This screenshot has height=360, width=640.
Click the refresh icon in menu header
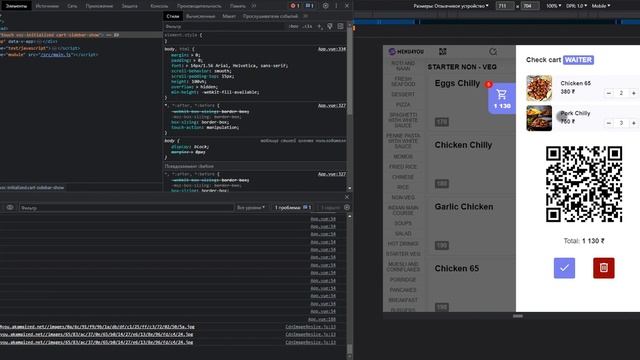(x=493, y=51)
